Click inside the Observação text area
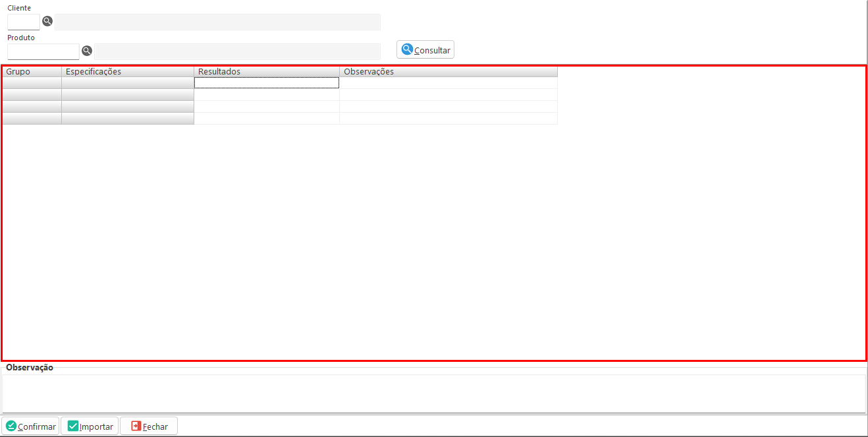This screenshot has height=437, width=868. pyautogui.click(x=433, y=393)
